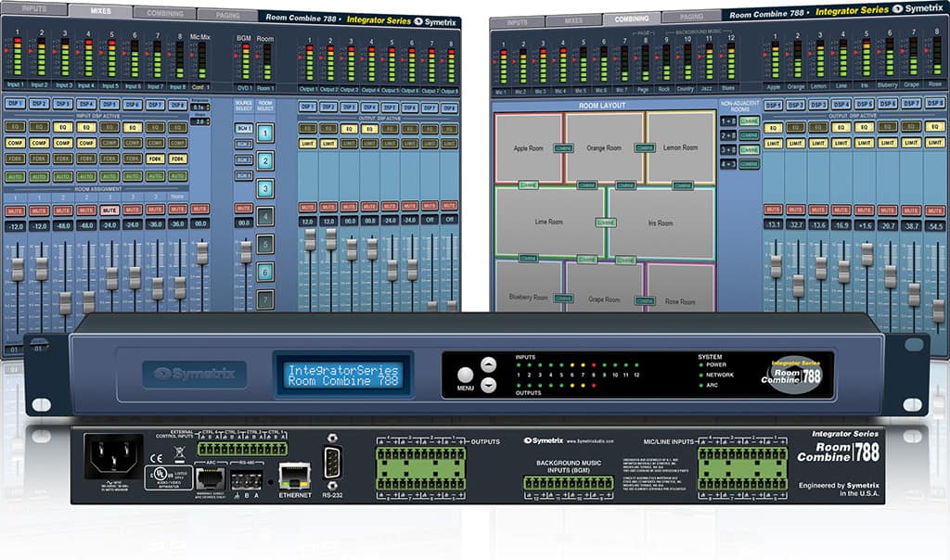Click the +1.6 level field for Iris output
The height and width of the screenshot is (560, 950).
(x=865, y=225)
